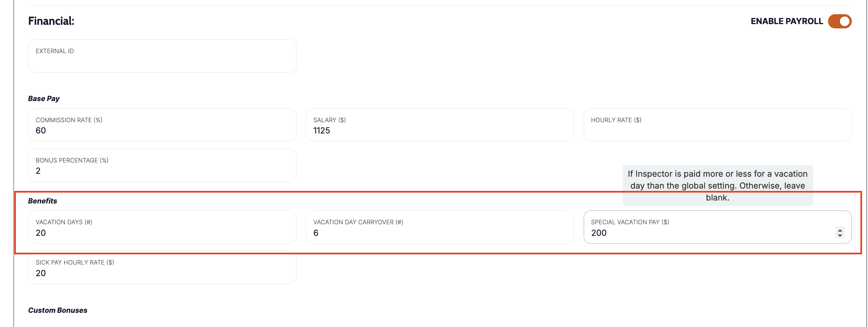Focus the Commission Rate (%) field
This screenshot has height=327, width=868.
point(162,130)
